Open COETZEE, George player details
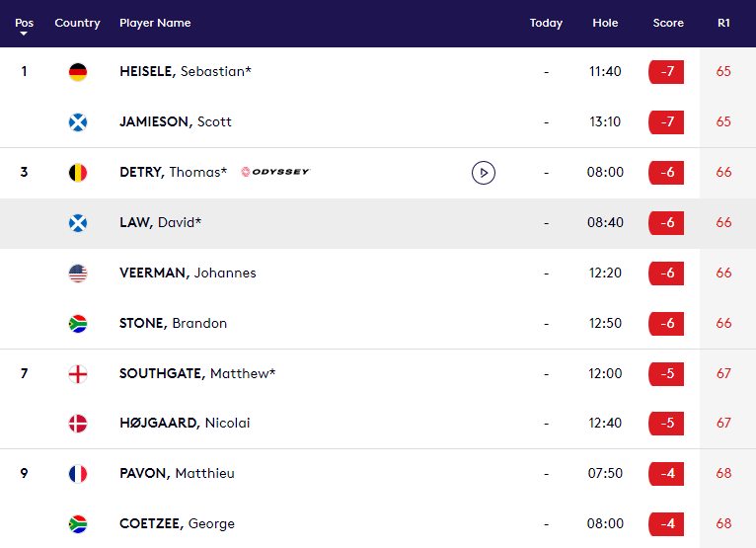This screenshot has width=756, height=548. click(x=177, y=523)
